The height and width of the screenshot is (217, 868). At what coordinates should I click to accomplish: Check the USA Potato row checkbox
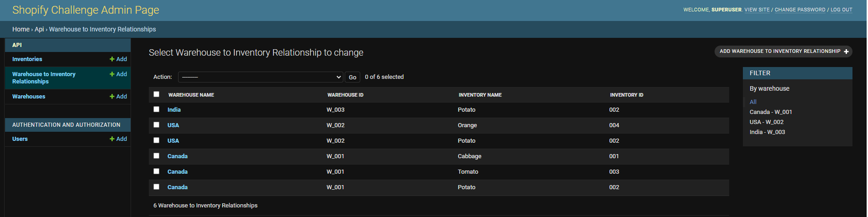click(157, 140)
